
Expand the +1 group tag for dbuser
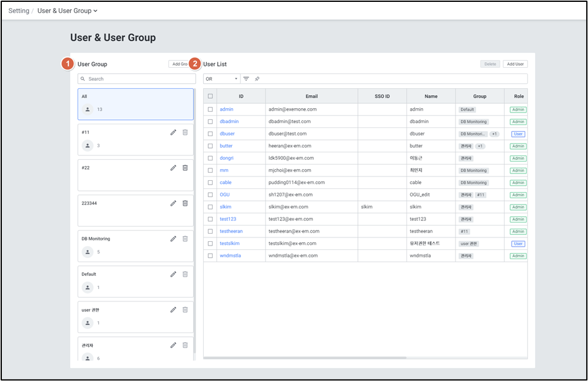point(494,134)
